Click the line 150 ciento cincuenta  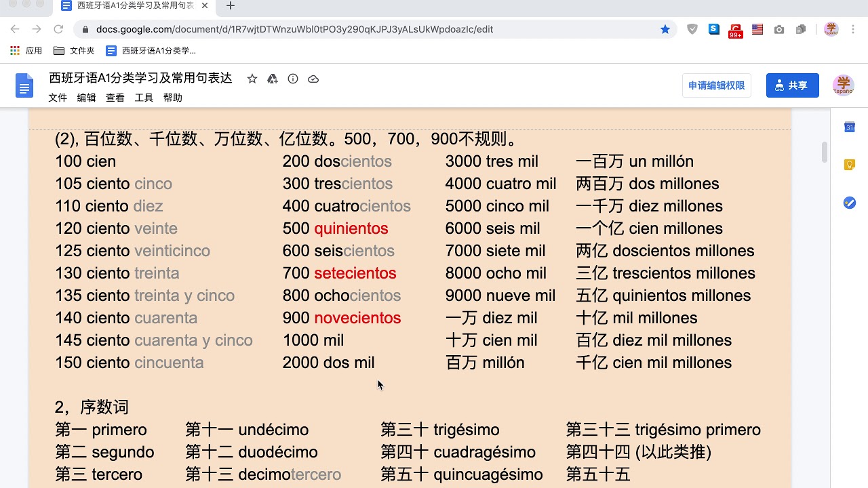(x=130, y=363)
